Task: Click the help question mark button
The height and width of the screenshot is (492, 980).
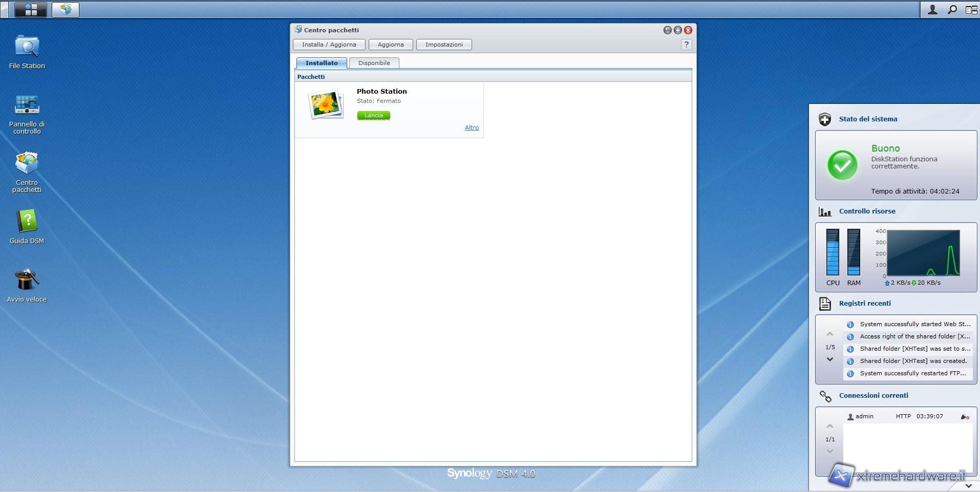Action: click(x=686, y=45)
